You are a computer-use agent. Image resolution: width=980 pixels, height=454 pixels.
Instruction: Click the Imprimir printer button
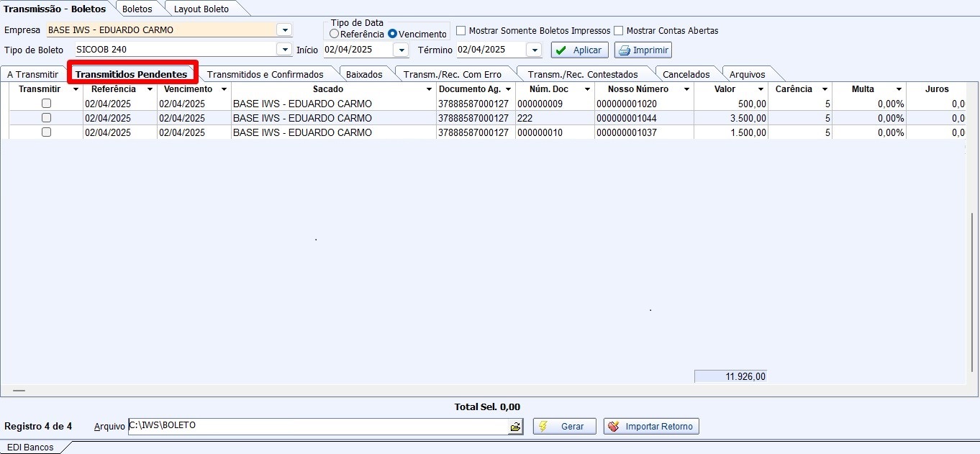643,50
